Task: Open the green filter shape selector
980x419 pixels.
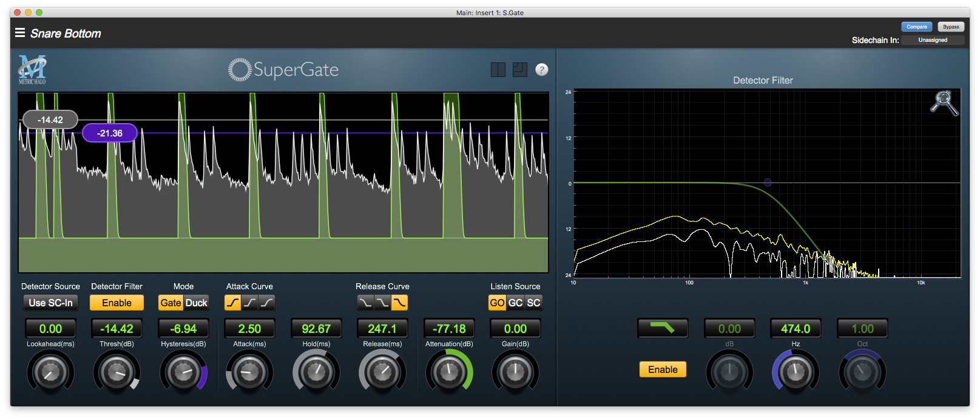Action: (663, 328)
